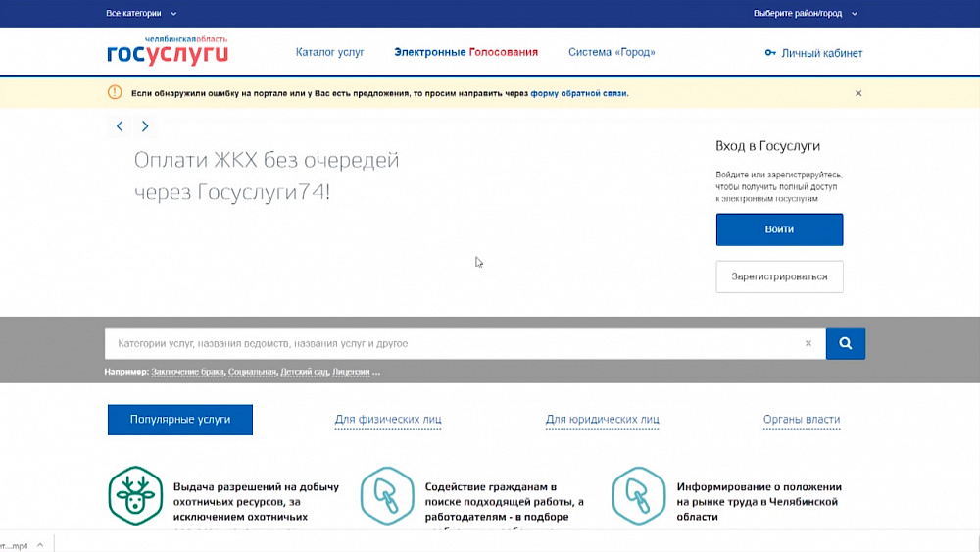Open Выдача разрешений на добычу охотничьих ресурсов
This screenshot has width=980, height=552.
click(256, 501)
